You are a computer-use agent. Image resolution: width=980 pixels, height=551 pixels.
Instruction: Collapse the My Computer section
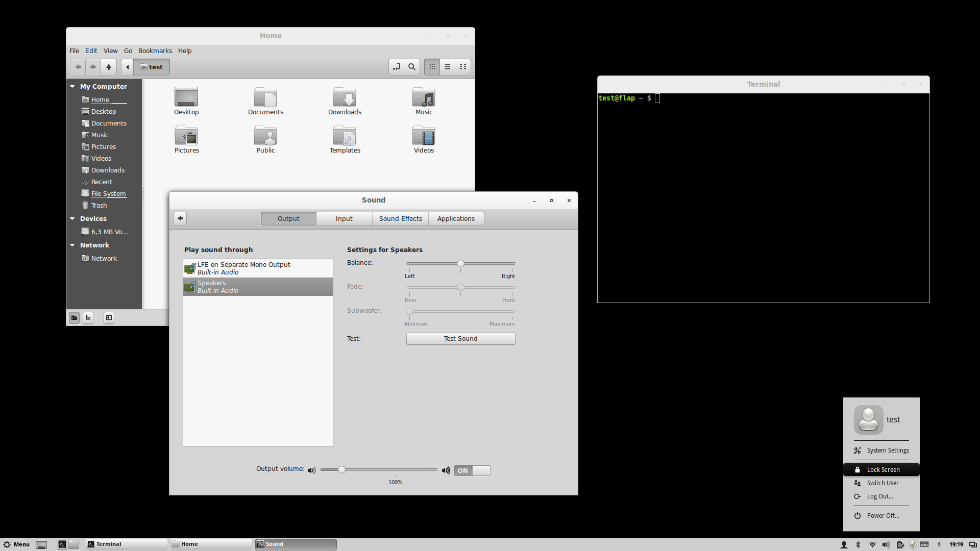coord(72,87)
